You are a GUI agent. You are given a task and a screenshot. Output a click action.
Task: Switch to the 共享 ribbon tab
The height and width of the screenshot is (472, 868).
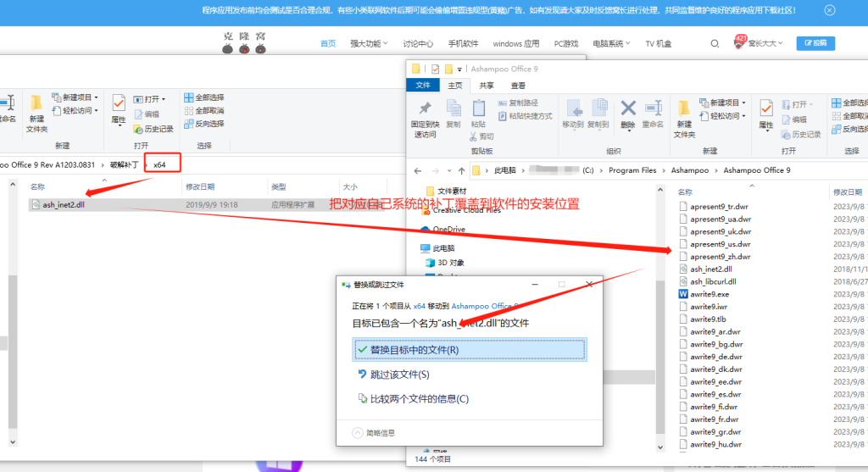point(487,86)
